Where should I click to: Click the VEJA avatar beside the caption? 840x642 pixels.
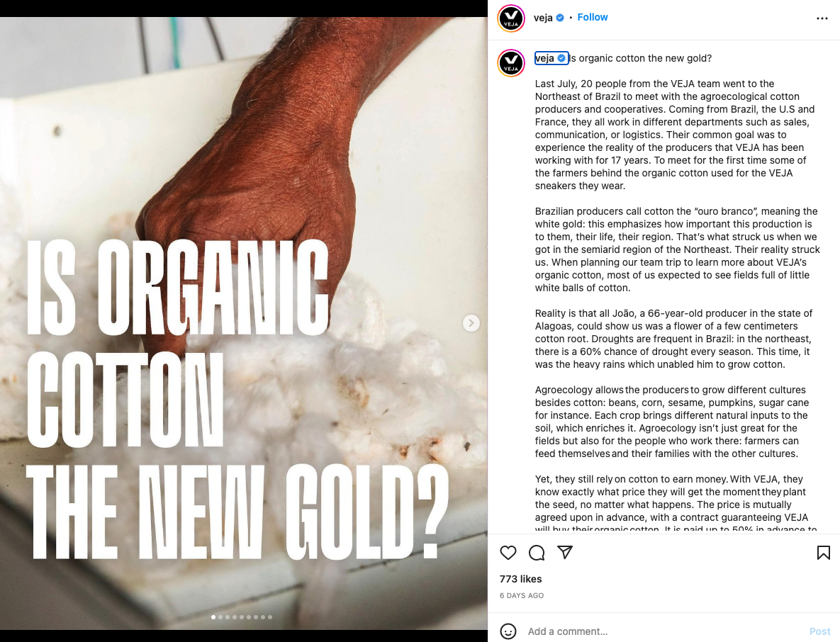(x=511, y=62)
